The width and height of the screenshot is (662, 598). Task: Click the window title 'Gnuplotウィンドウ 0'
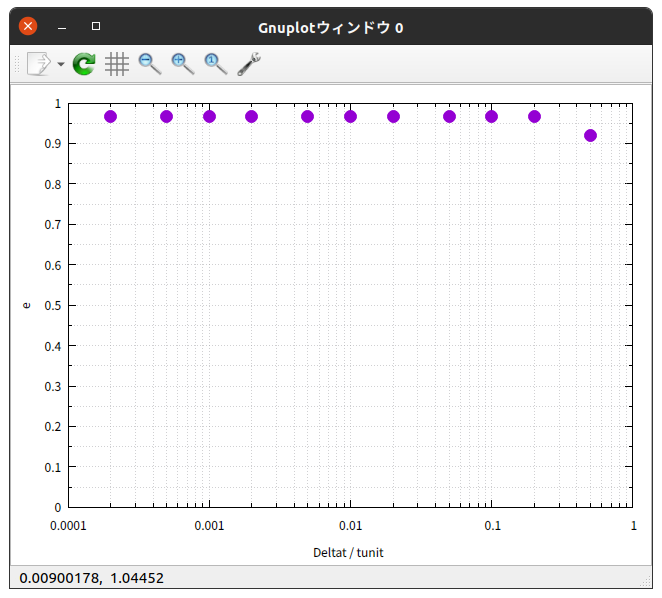click(x=331, y=28)
